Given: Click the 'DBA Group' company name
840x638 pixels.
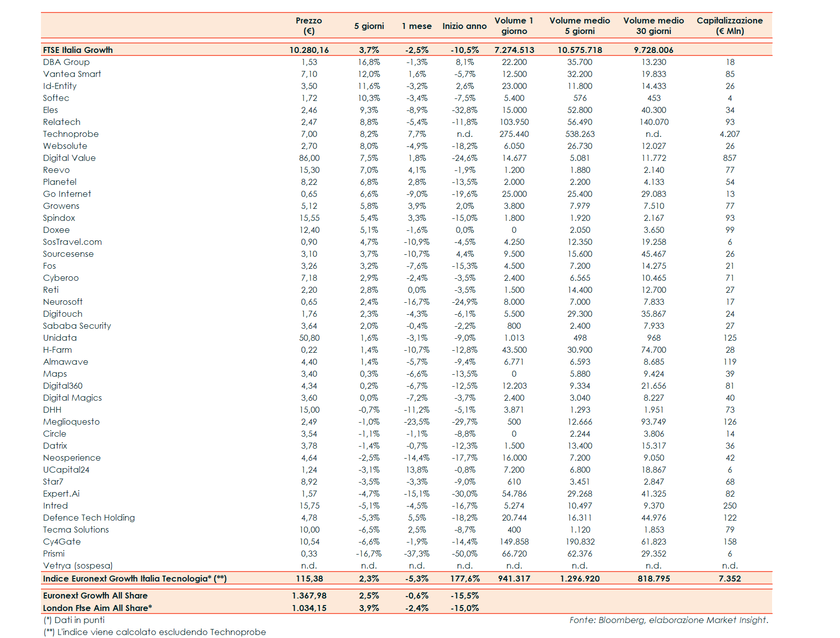Looking at the screenshot, I should coord(66,62).
